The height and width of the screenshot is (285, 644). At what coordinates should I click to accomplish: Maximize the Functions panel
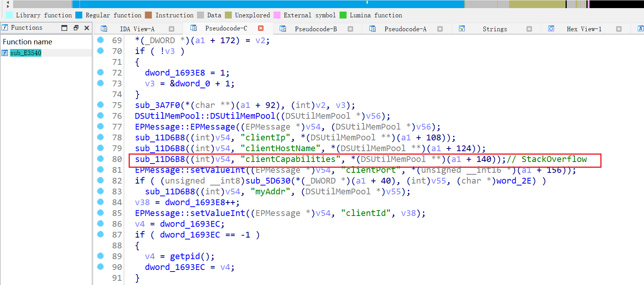pyautogui.click(x=65, y=28)
